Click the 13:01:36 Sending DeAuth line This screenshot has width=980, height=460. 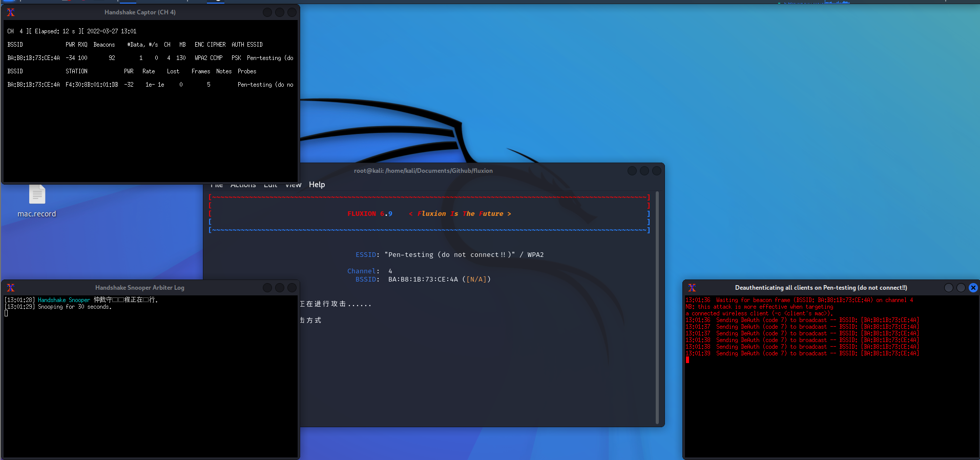coord(802,320)
